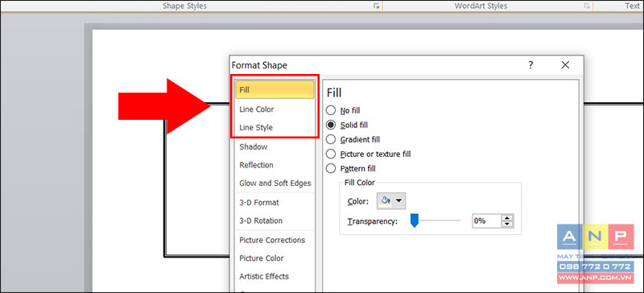644x293 pixels.
Task: Close the Format Shape dialog
Action: [x=566, y=65]
